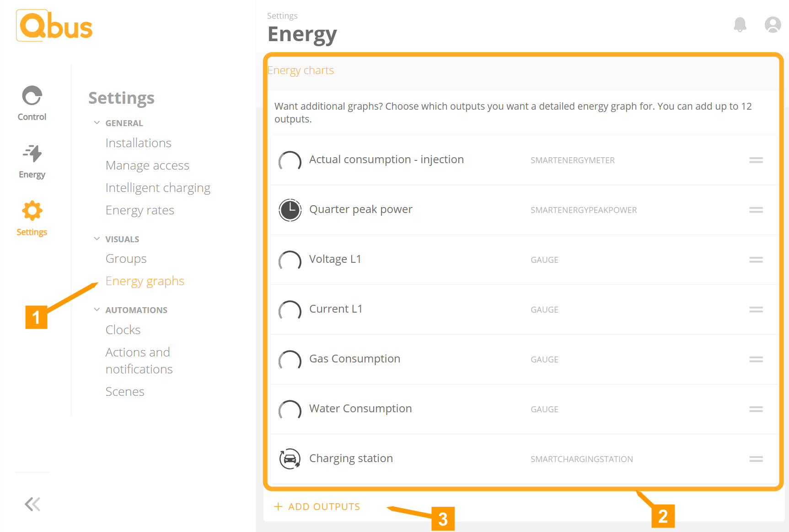Open Manage access settings
The image size is (789, 532).
(147, 165)
